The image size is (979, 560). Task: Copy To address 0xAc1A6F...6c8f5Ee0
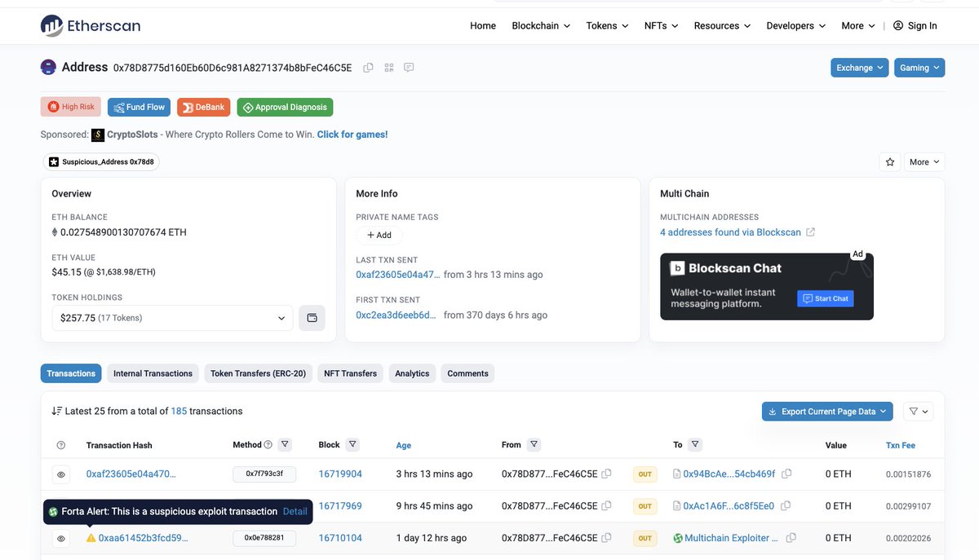point(786,506)
